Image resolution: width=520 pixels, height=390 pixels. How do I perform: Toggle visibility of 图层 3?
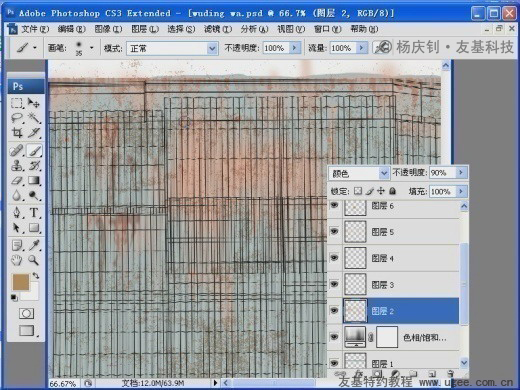pos(334,284)
